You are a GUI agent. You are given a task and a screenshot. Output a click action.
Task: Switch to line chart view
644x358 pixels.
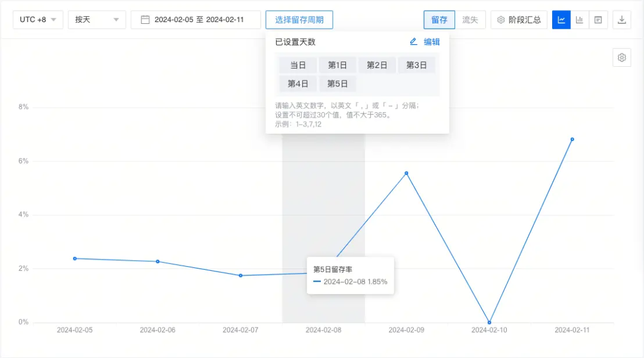[x=561, y=20]
